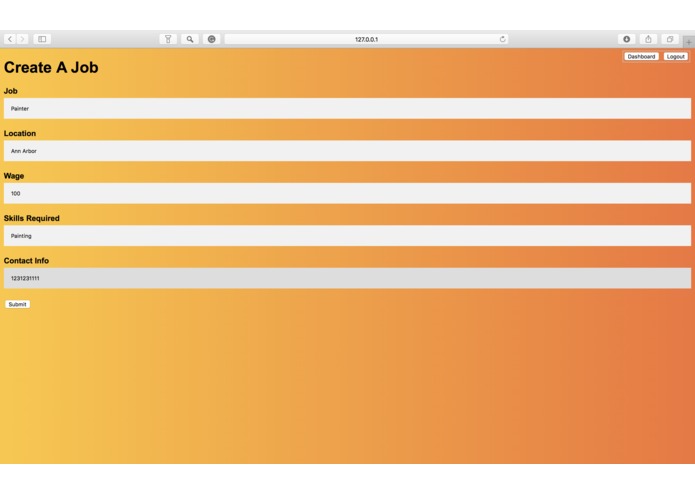Show all tabs overview icon
695x494 pixels.
(670, 39)
